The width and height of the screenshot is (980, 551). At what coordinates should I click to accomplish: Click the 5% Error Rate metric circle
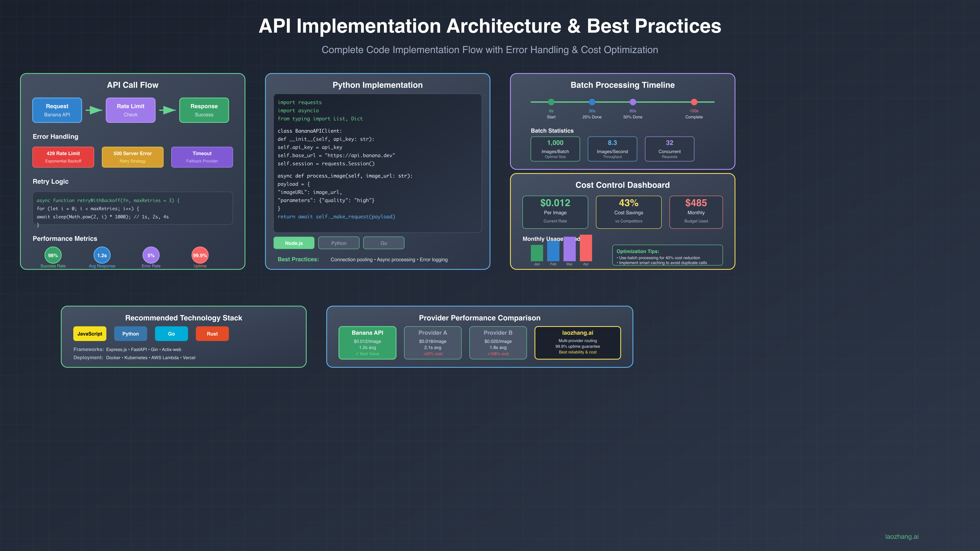pos(151,255)
